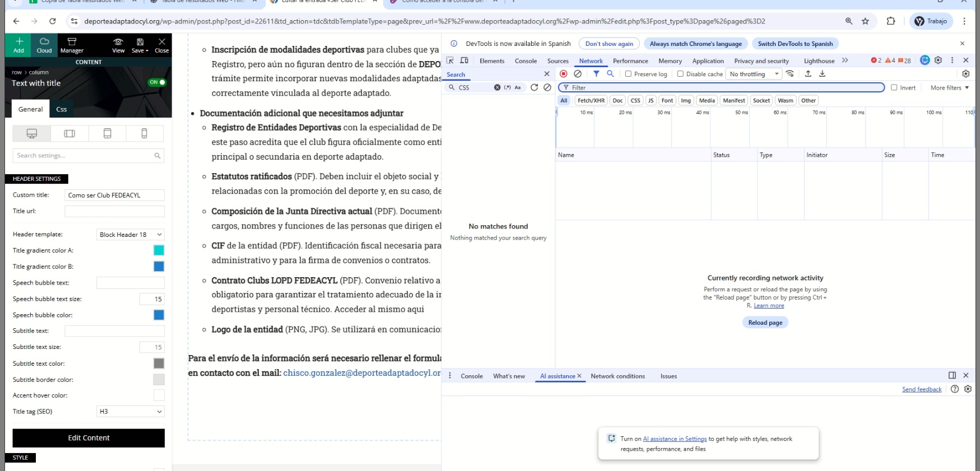The height and width of the screenshot is (471, 980).
Task: Reload the browser page
Action: pyautogui.click(x=53, y=21)
